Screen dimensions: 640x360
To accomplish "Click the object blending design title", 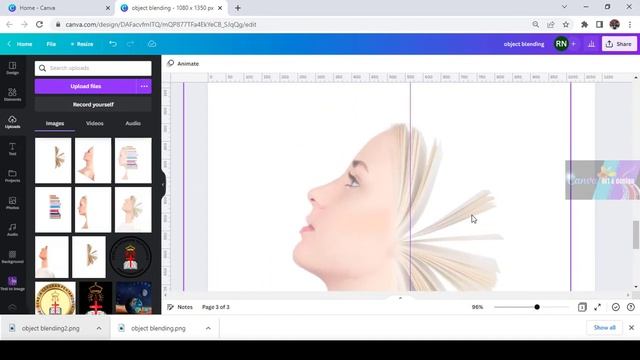I will tap(524, 44).
